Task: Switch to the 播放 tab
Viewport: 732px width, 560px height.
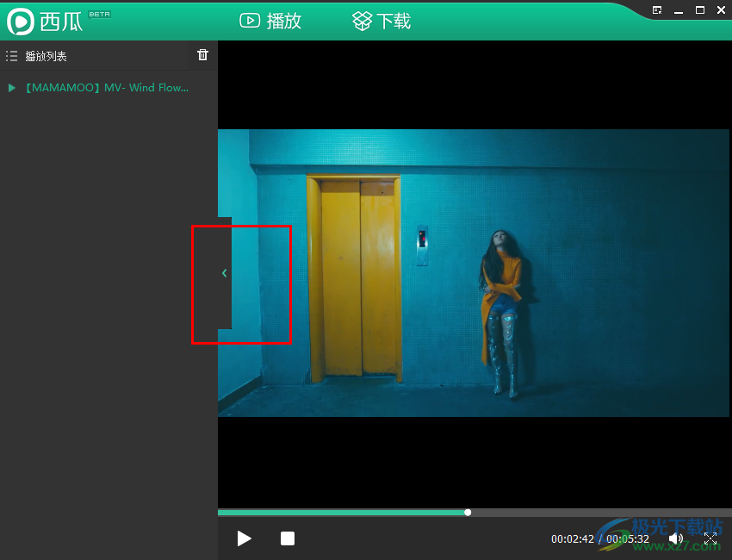Action: point(270,21)
